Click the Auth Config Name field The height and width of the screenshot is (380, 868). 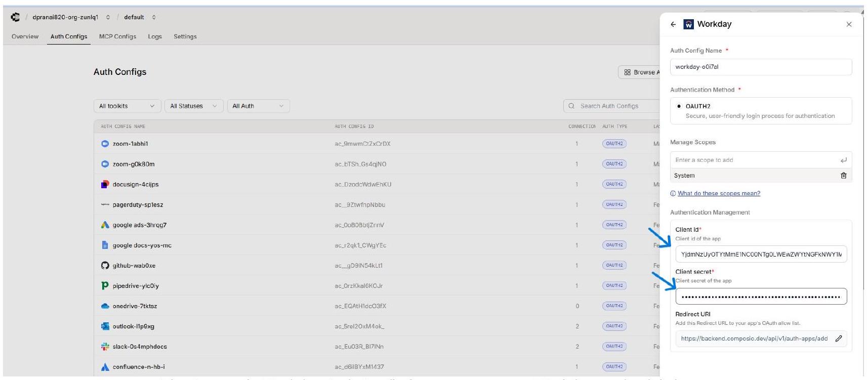[x=761, y=67]
